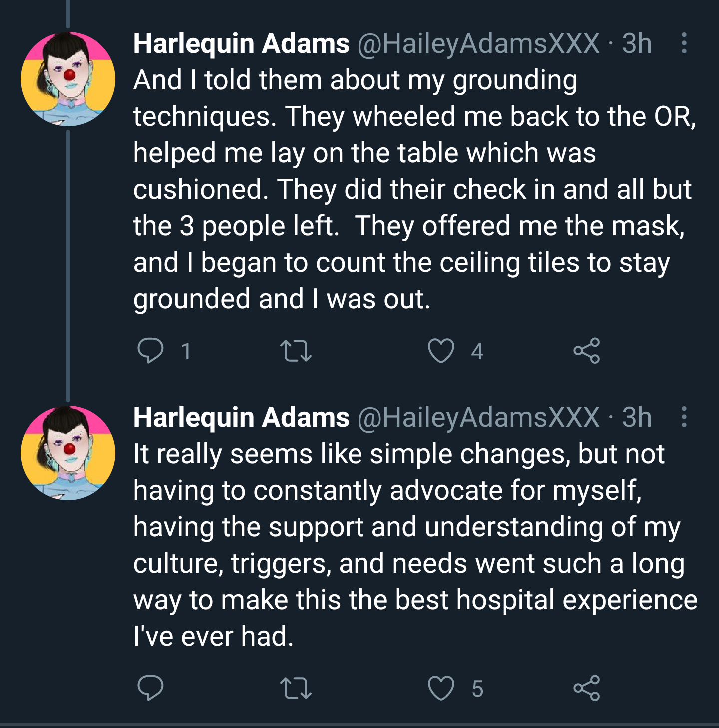Image resolution: width=719 pixels, height=728 pixels.
Task: Open the 3h timestamp of second tweet
Action: (637, 417)
